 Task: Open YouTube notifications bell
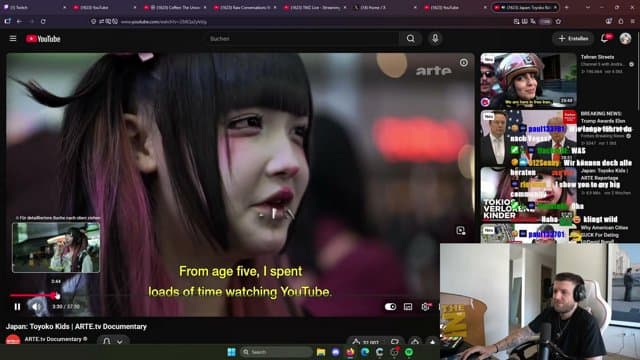click(x=605, y=38)
